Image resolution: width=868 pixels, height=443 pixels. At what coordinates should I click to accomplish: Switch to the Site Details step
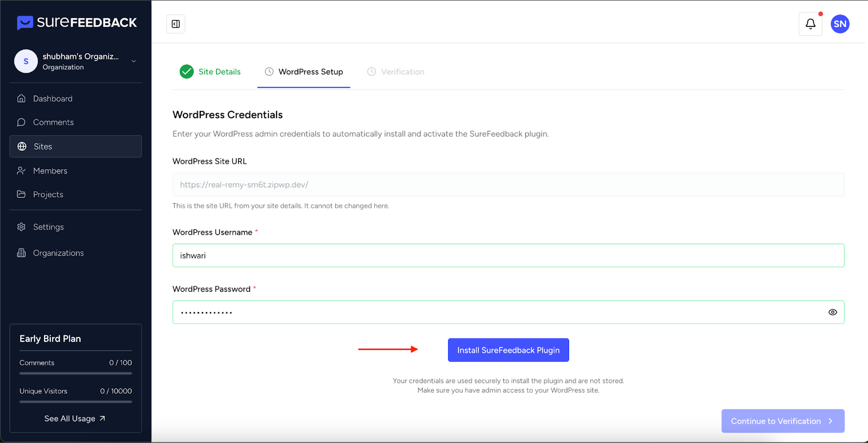210,72
